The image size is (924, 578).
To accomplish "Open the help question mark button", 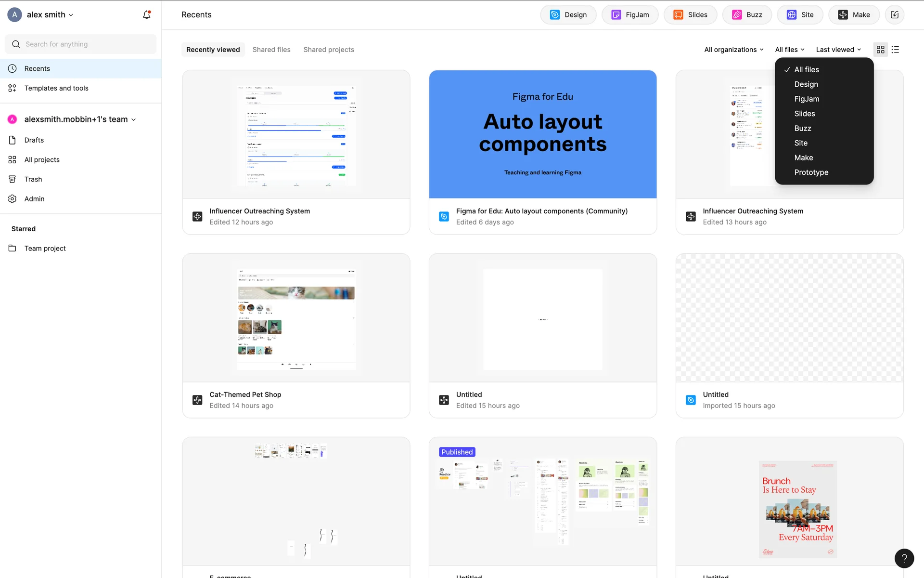I will tap(904, 558).
